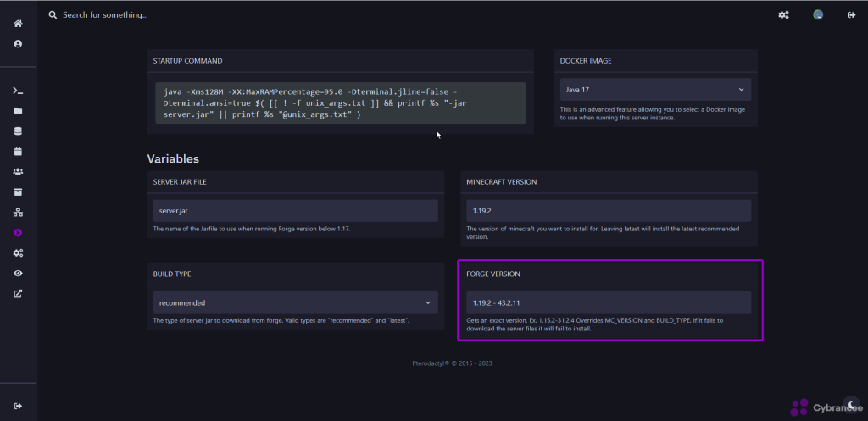Viewport: 868px width, 421px height.
Task: Click the logout icon in the top bar
Action: pyautogui.click(x=851, y=15)
